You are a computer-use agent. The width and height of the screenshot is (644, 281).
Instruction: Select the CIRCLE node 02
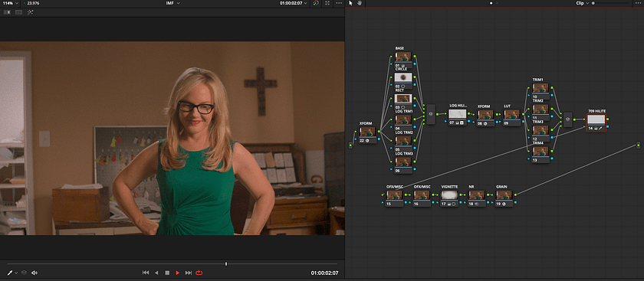[x=403, y=80]
